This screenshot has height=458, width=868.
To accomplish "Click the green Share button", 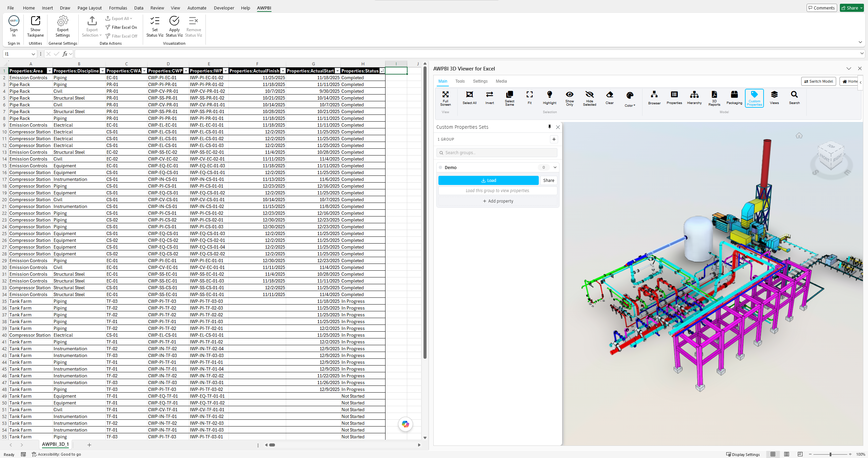I will (x=851, y=8).
